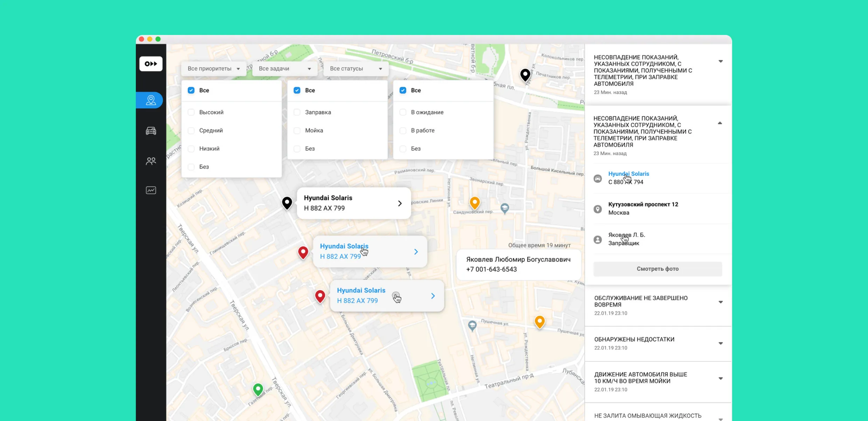This screenshot has width=868, height=421.
Task: Click the Яковлев Любомир Богуславович contact tooltip
Action: click(519, 264)
